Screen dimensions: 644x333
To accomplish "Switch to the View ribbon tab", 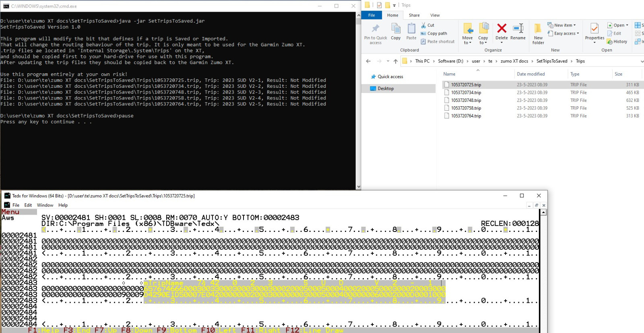I will click(x=435, y=15).
